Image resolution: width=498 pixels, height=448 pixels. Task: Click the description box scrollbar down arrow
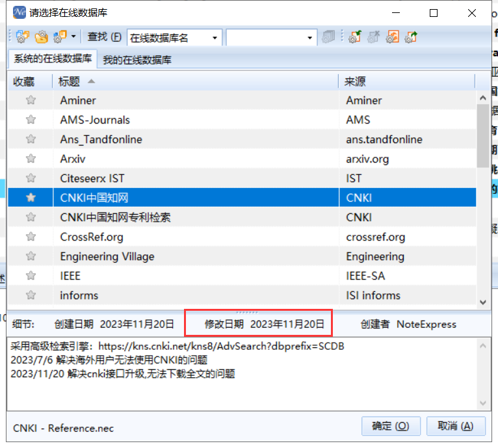tap(483, 403)
